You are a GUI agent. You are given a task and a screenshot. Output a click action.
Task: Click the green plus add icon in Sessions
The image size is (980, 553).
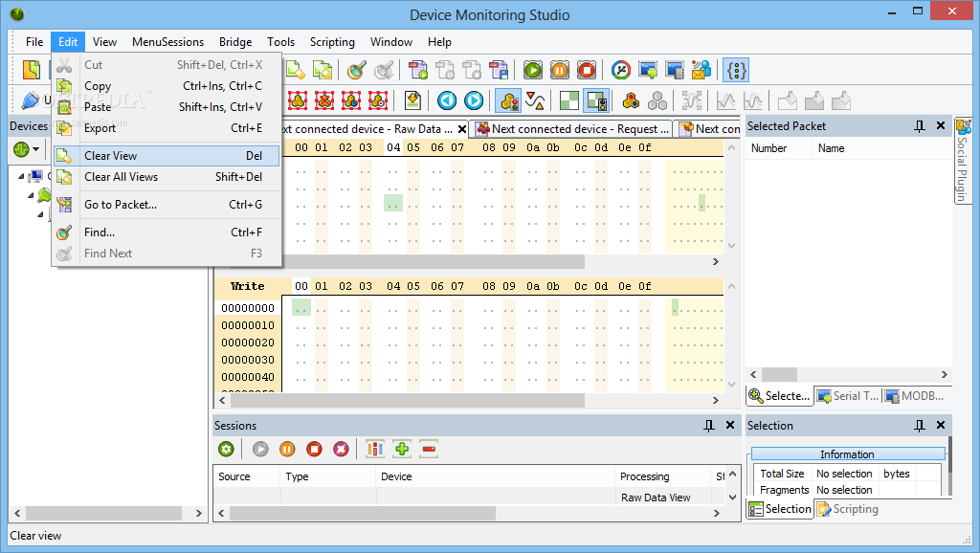coord(402,449)
